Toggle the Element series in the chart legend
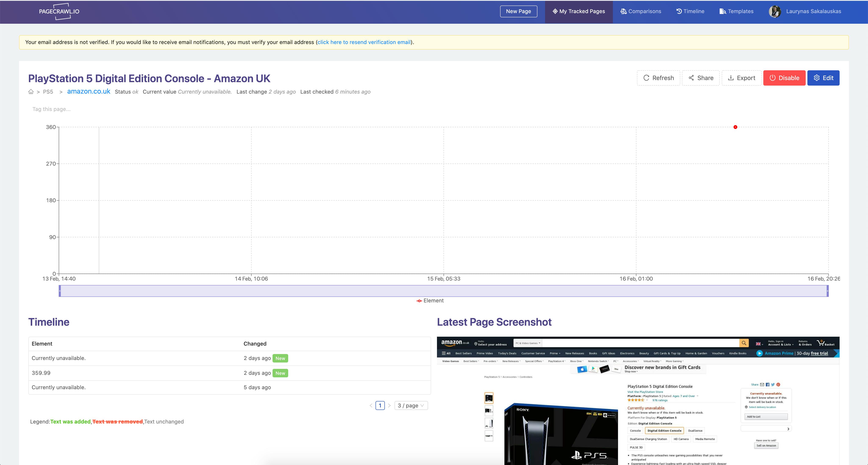Image resolution: width=868 pixels, height=465 pixels. [430, 300]
